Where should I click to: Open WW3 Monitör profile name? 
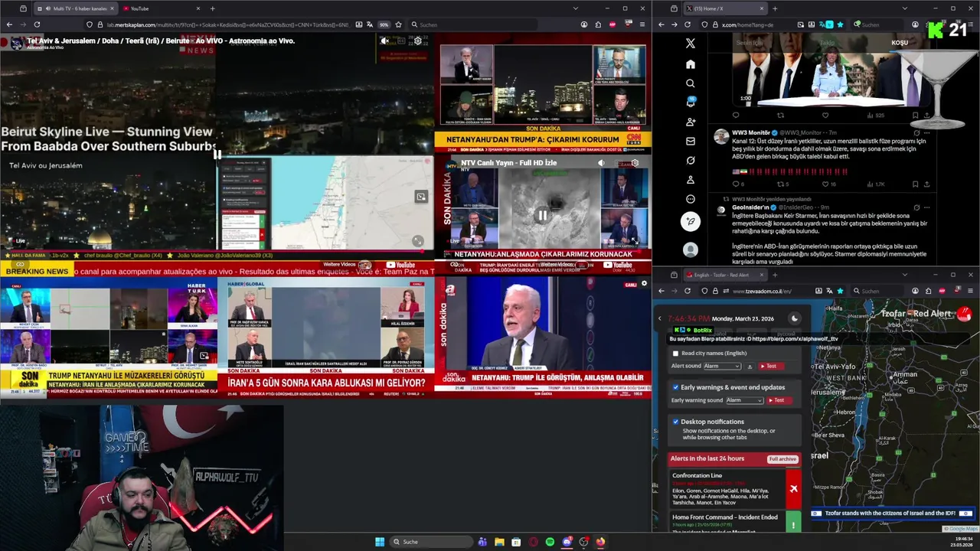tap(751, 132)
